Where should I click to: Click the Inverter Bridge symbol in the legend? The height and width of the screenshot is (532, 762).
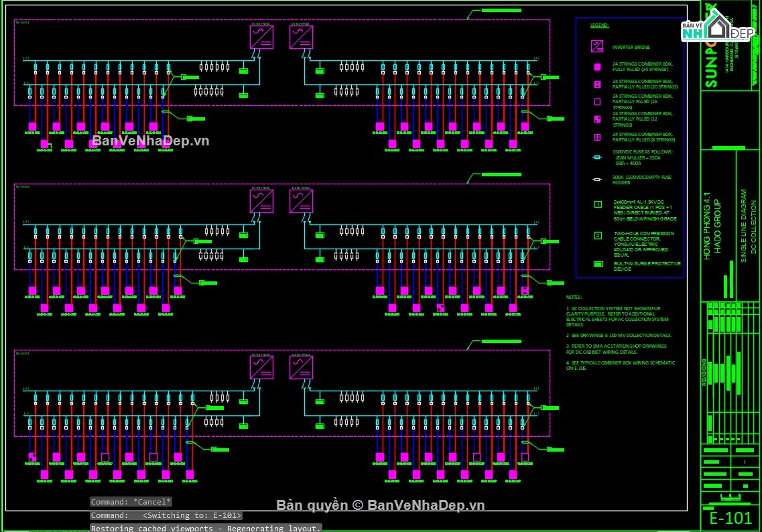click(596, 46)
